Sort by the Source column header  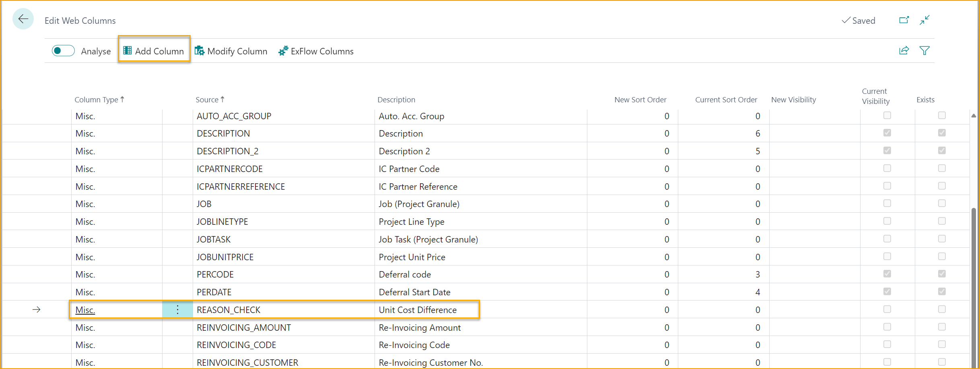coord(207,100)
